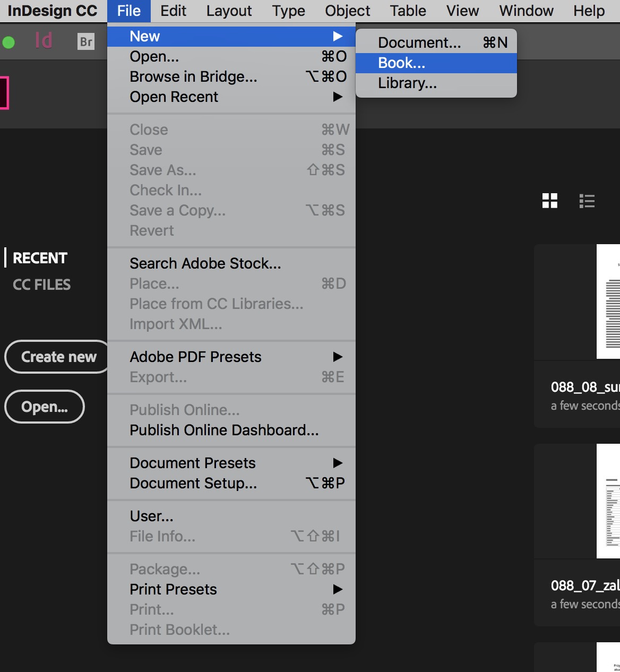Select the RECENT tab

point(40,258)
